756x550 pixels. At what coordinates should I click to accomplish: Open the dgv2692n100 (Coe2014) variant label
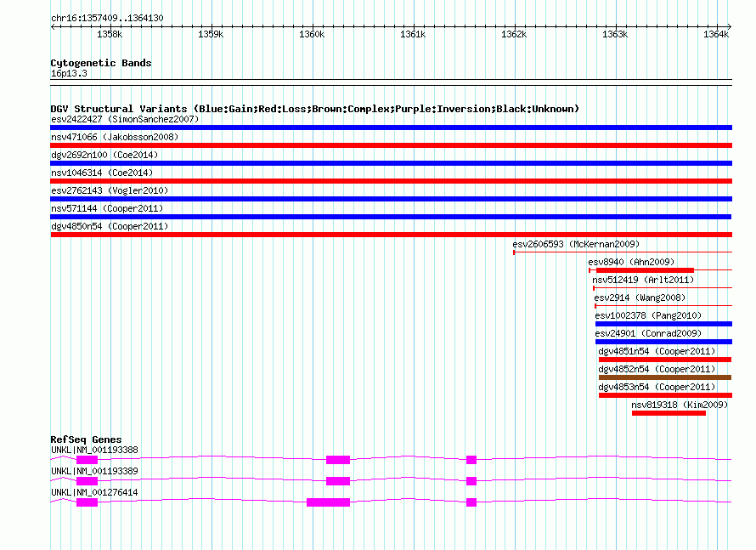104,155
